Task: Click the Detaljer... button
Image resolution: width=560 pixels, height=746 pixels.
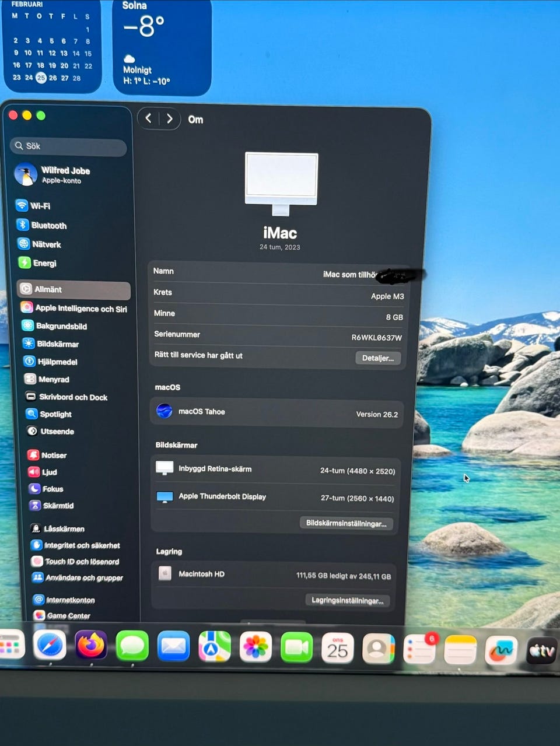Action: pyautogui.click(x=378, y=358)
